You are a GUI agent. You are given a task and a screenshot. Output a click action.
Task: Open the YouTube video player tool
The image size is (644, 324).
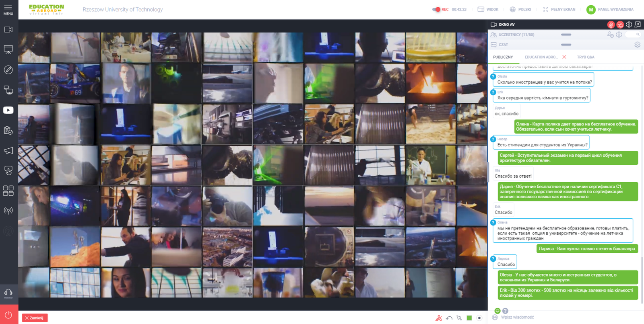coord(8,110)
